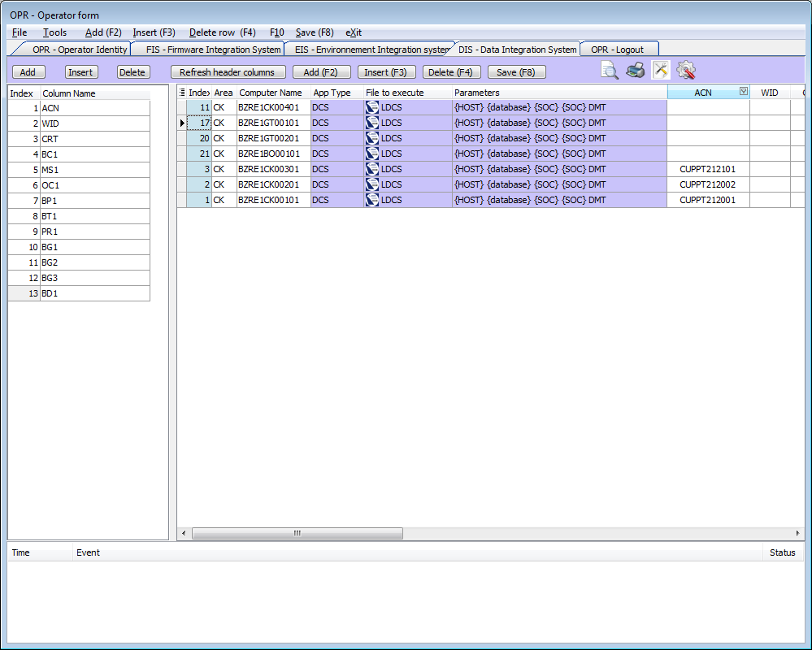Click the printer icon in toolbar
Image resolution: width=812 pixels, height=650 pixels.
[x=635, y=71]
